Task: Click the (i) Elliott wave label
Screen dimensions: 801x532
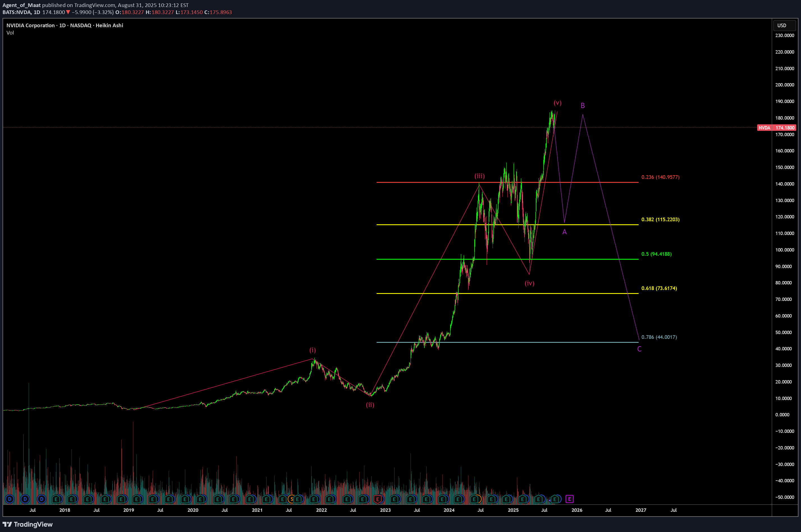Action: pyautogui.click(x=312, y=350)
